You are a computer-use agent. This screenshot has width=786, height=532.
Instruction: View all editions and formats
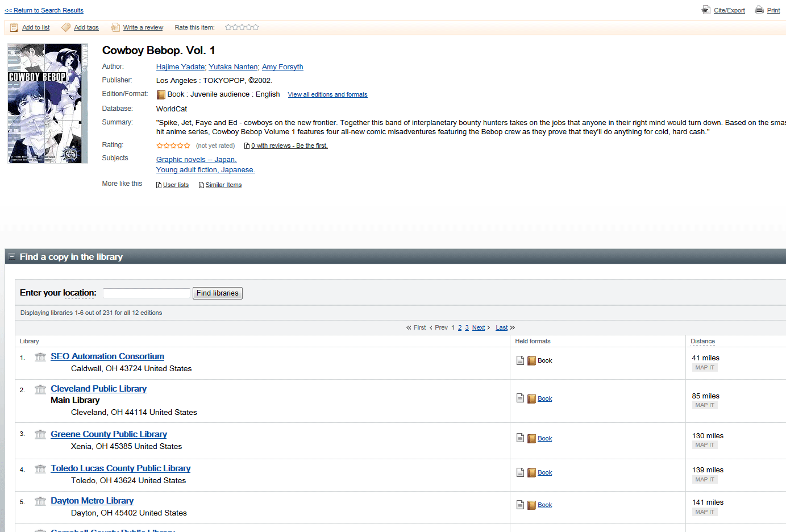point(327,95)
